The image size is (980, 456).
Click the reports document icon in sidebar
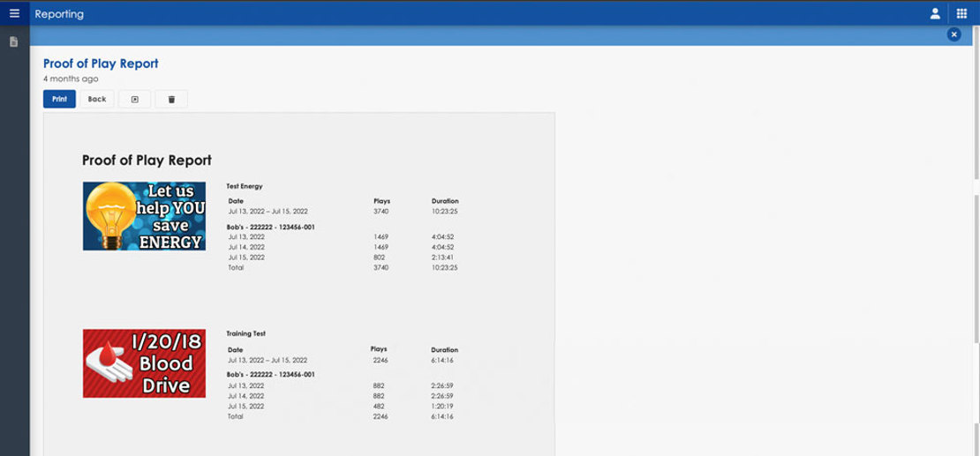pyautogui.click(x=14, y=41)
